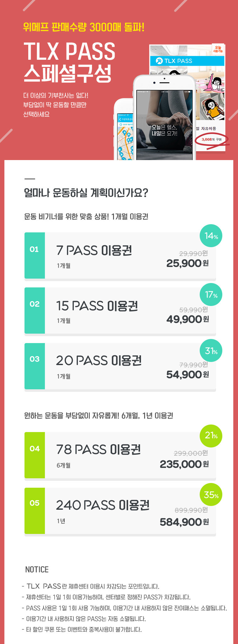
Task: Click the TLX PASS dumbbell logo icon
Action: point(159,61)
